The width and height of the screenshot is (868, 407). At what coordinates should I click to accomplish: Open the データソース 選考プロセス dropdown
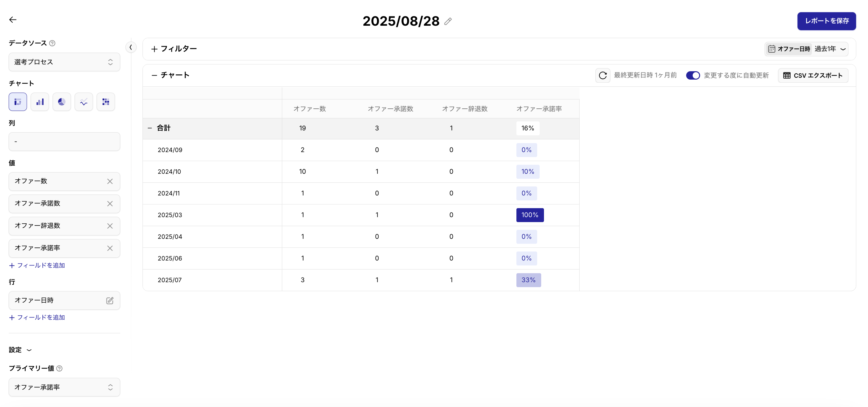tap(64, 62)
